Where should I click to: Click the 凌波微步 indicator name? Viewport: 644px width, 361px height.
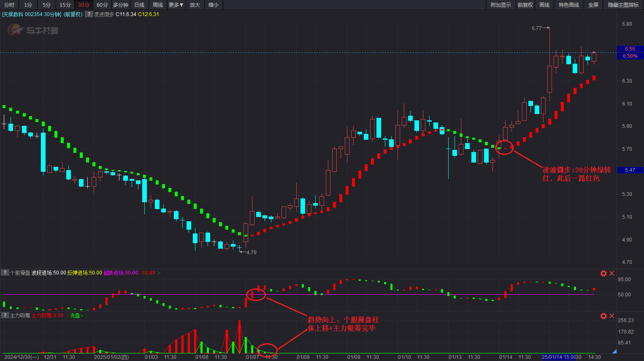click(x=104, y=14)
